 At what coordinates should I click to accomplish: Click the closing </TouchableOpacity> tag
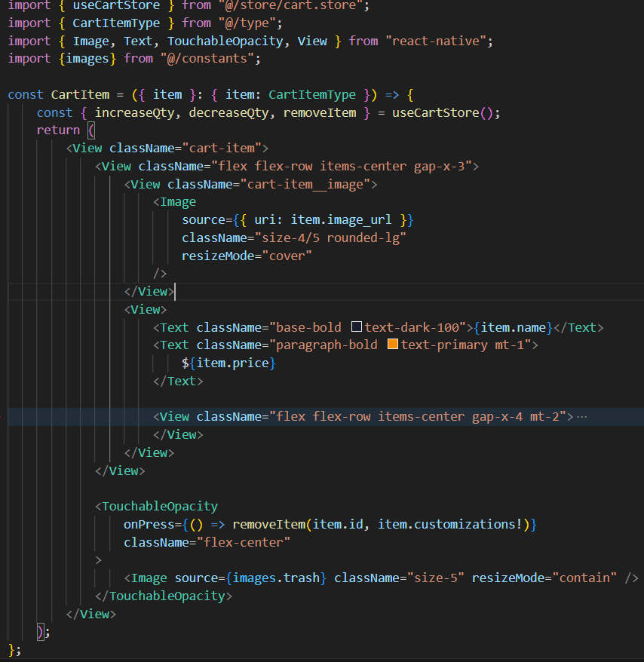tap(164, 596)
